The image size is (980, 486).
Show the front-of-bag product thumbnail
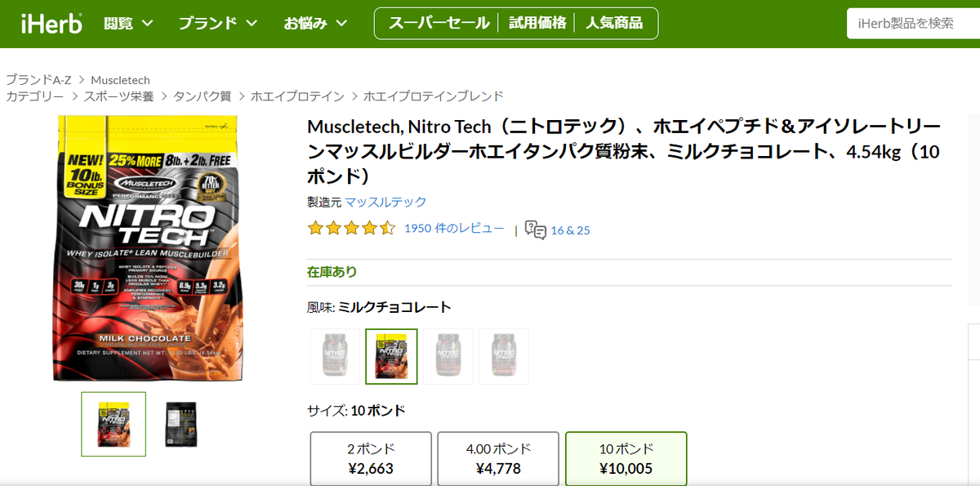point(114,424)
